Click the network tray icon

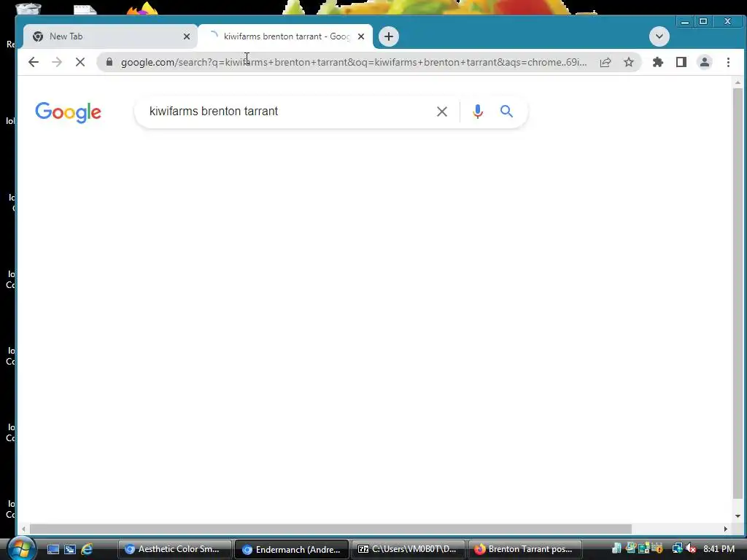(x=677, y=549)
